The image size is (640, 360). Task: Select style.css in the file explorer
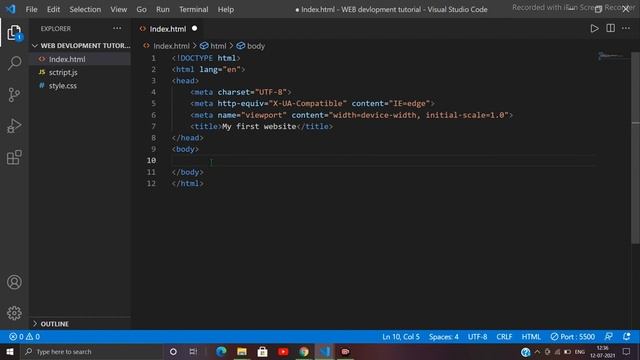pos(81,86)
